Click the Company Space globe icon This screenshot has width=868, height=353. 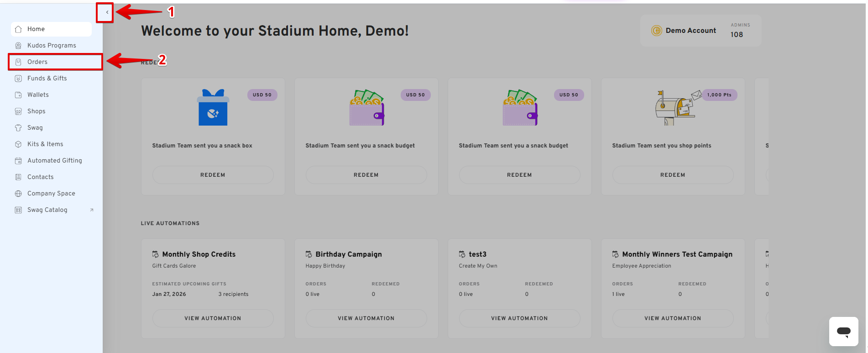coord(18,194)
